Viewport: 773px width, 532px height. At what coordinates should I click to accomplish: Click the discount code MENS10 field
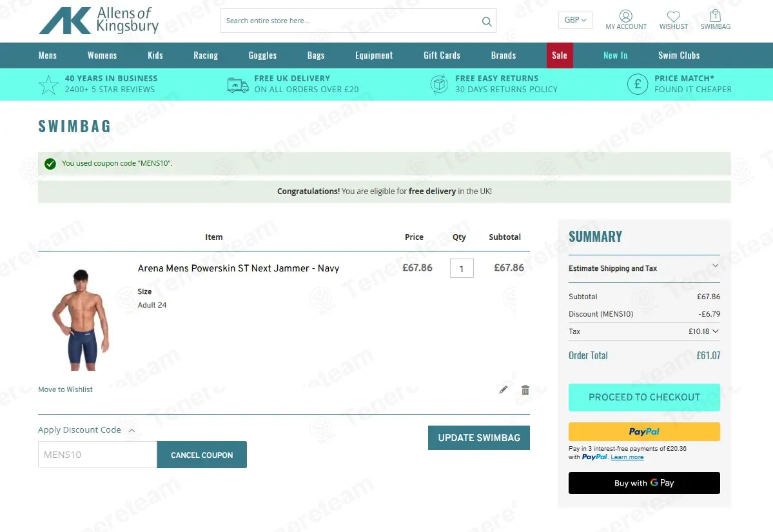pyautogui.click(x=97, y=455)
